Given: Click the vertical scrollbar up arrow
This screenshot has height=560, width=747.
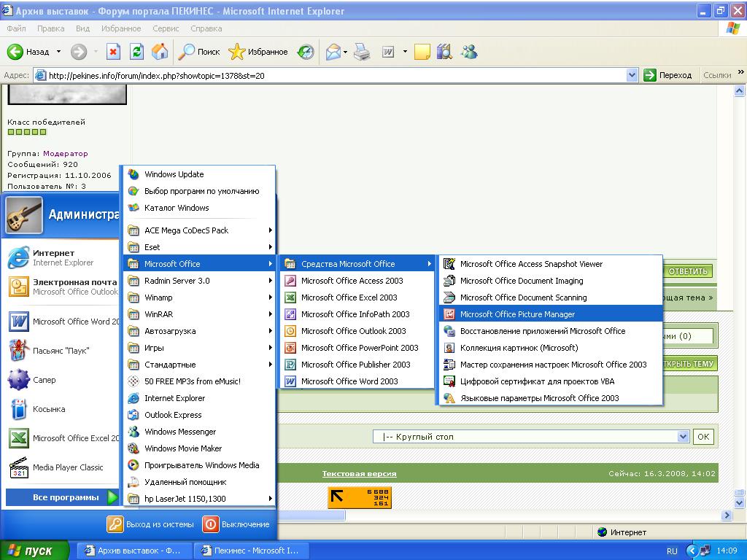Looking at the screenshot, I should coord(740,90).
